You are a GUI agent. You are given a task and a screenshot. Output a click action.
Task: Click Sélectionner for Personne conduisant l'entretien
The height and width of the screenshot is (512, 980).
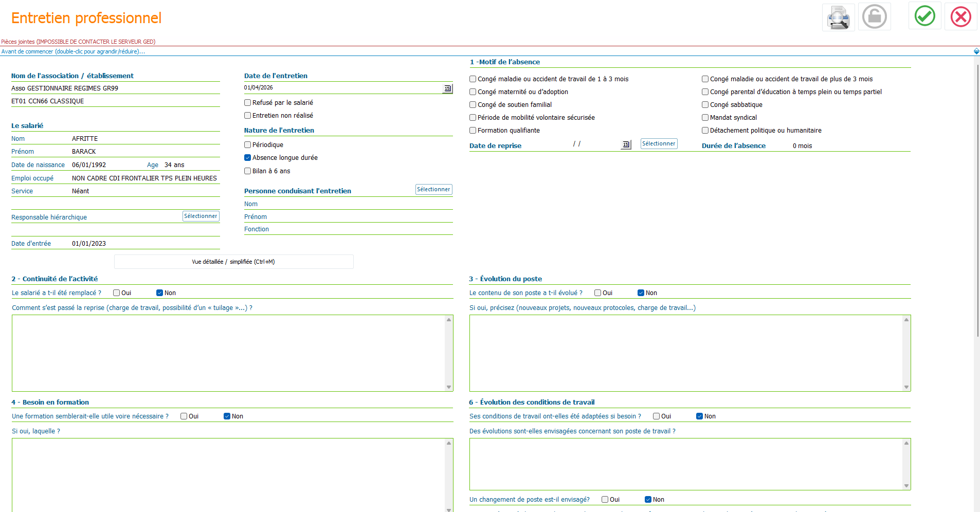[433, 190]
